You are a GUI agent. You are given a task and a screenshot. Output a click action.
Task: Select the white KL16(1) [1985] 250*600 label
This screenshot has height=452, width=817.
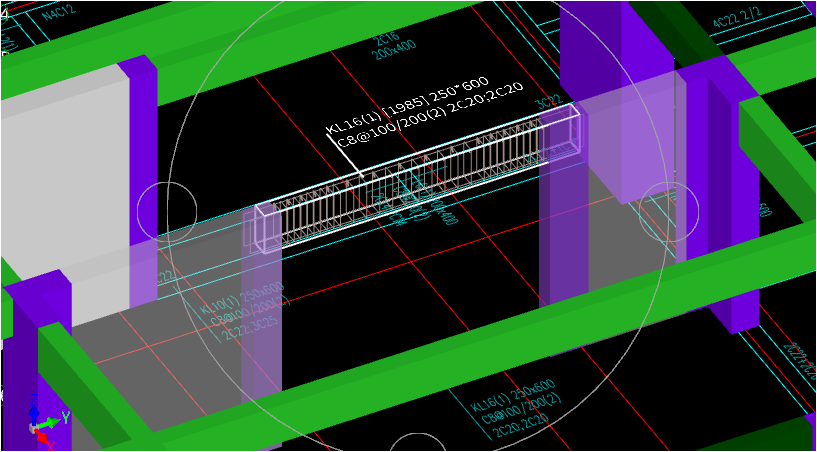point(407,105)
